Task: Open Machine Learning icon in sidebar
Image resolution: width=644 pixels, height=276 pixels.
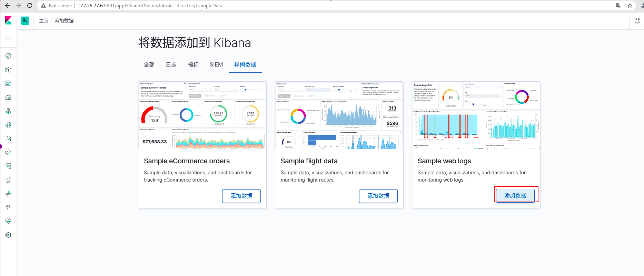Action: [x=8, y=125]
